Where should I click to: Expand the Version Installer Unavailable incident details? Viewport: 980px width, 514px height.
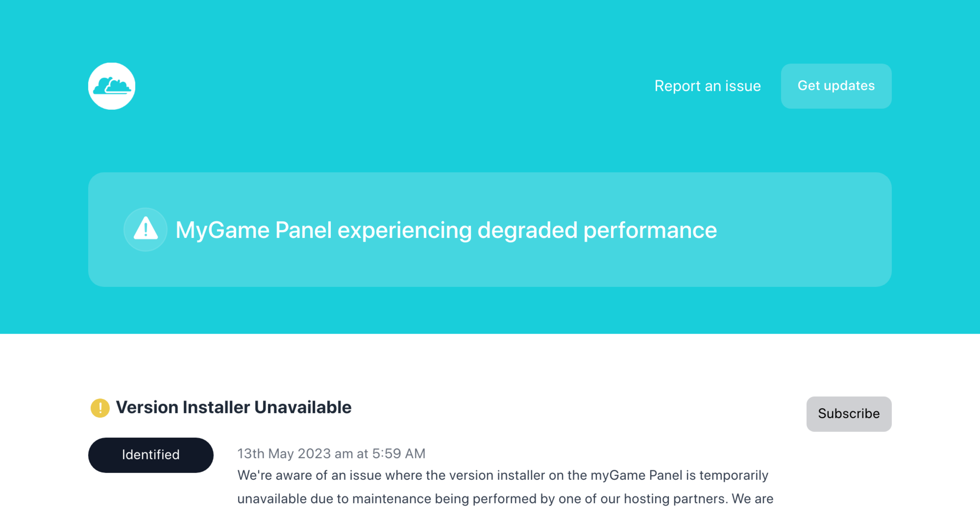pyautogui.click(x=233, y=407)
